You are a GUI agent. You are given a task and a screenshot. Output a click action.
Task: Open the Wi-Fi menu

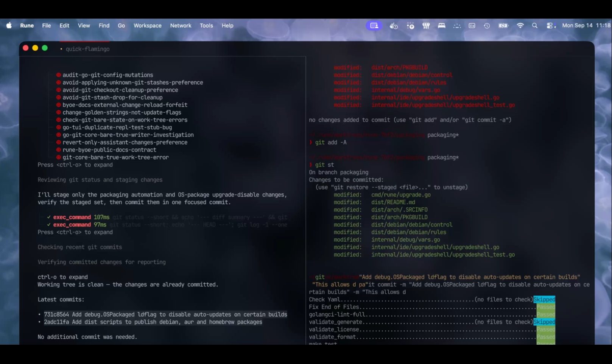point(520,26)
